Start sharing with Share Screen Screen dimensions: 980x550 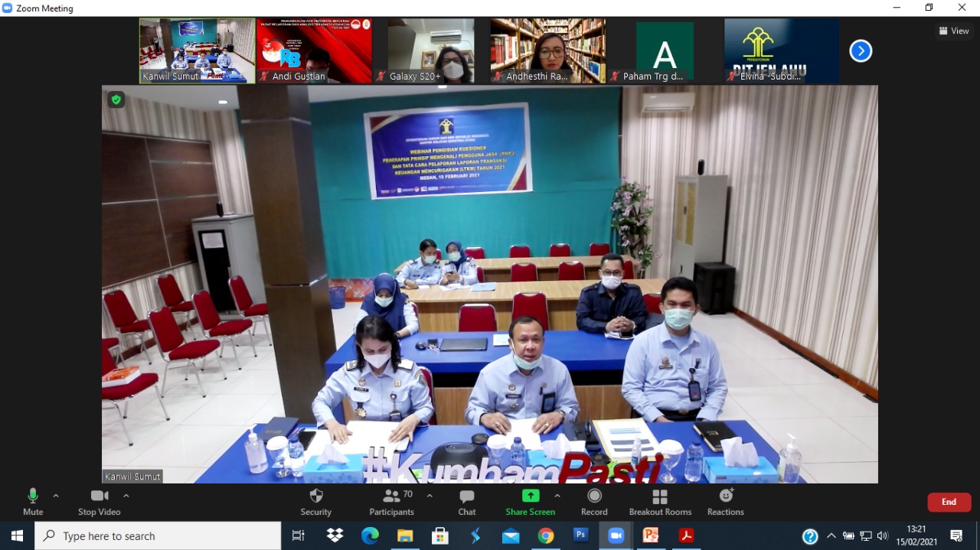(530, 501)
